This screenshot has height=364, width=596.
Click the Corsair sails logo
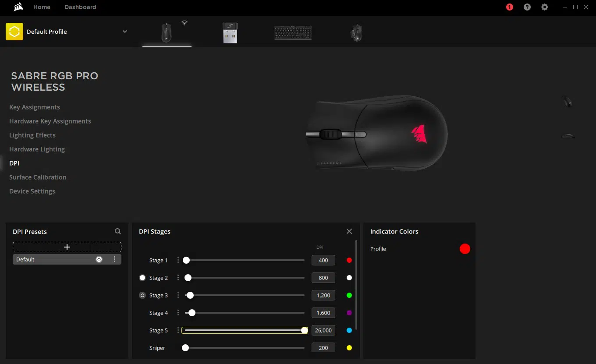pyautogui.click(x=18, y=7)
